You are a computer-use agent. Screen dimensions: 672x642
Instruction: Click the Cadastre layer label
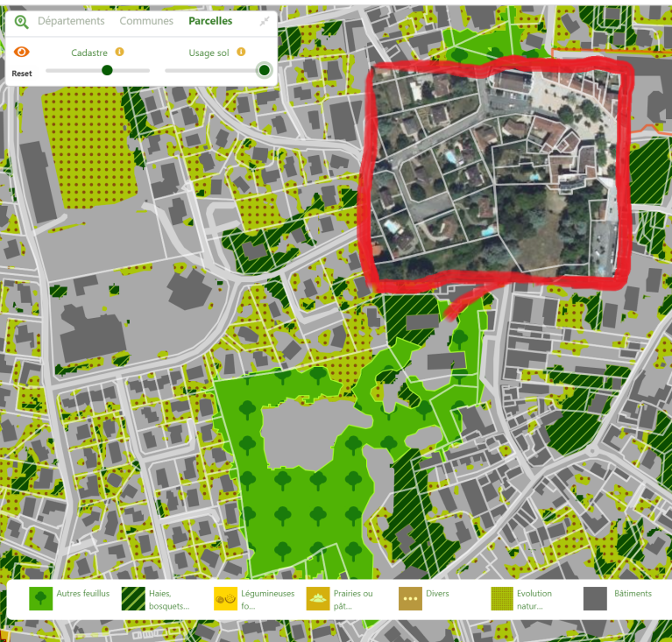click(x=89, y=53)
